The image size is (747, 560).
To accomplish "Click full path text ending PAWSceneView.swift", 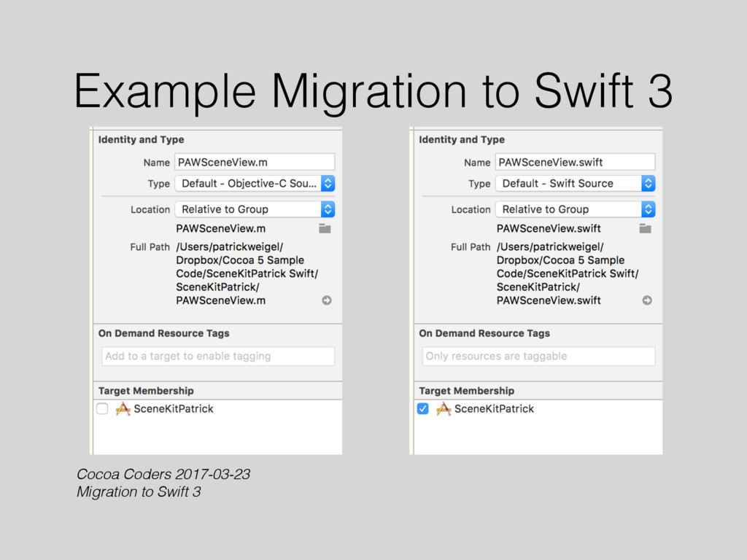I will pos(568,274).
